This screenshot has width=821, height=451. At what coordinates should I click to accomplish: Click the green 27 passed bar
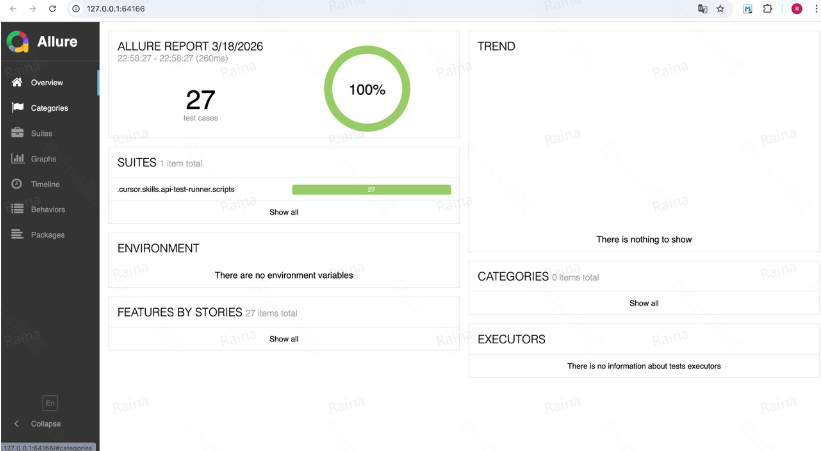371,190
